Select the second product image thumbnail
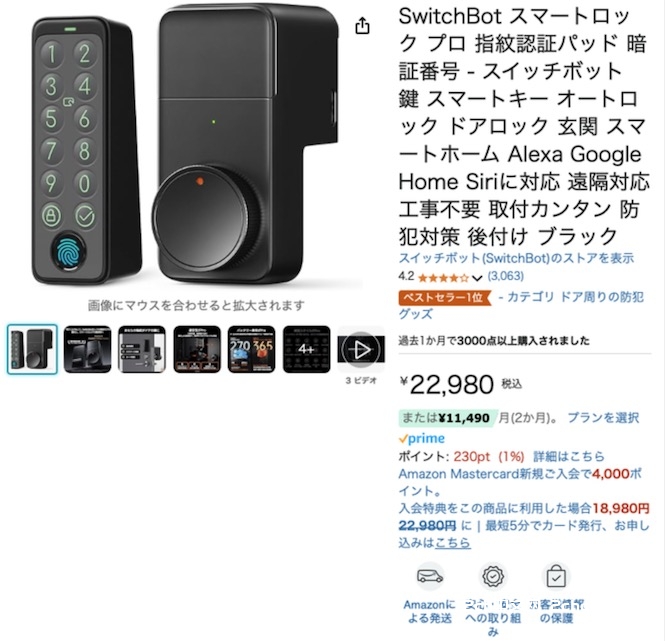This screenshot has width=665, height=641. [x=87, y=350]
